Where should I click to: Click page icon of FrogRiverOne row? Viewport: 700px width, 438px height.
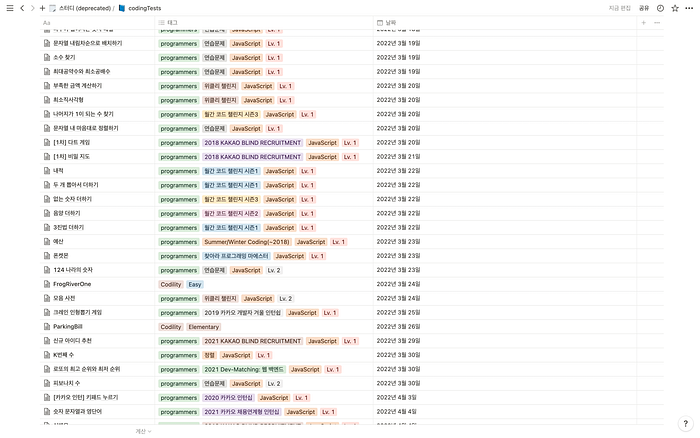tap(47, 284)
